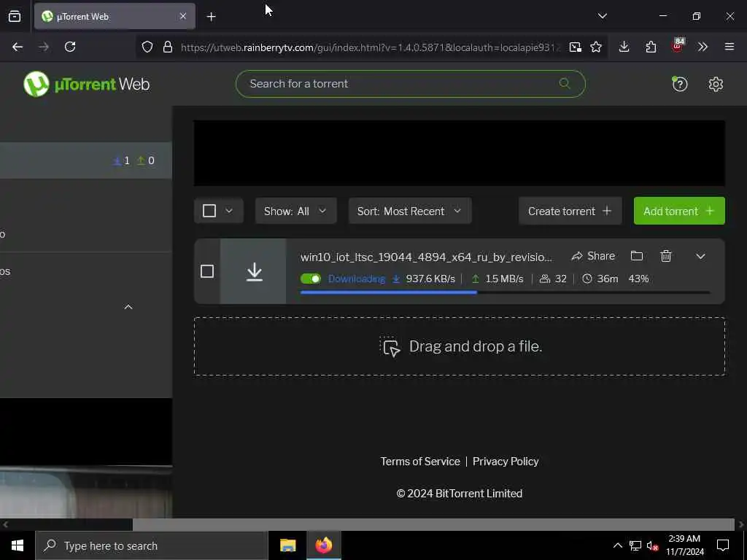Image resolution: width=747 pixels, height=560 pixels.
Task: Bookmark this page with the star
Action: click(596, 47)
